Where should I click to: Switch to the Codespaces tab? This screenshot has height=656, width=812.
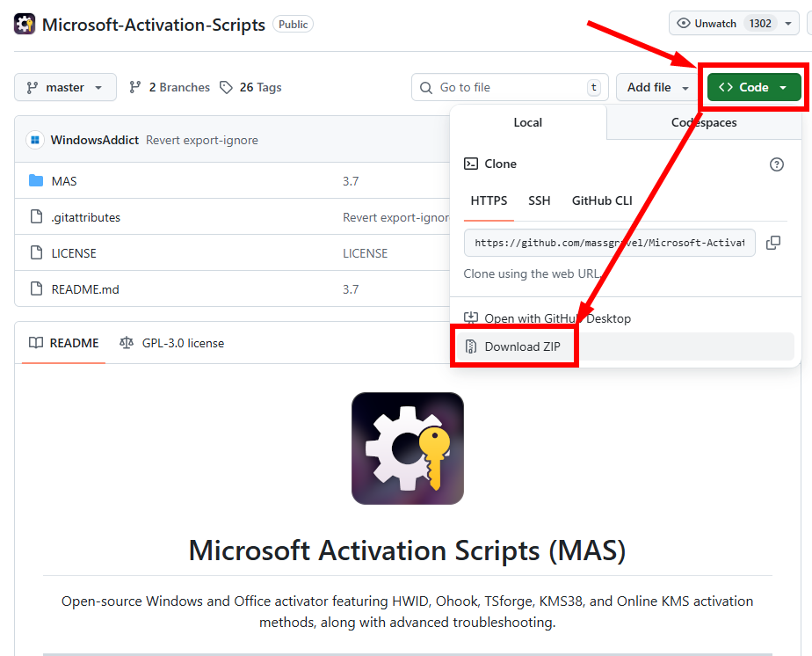coord(704,123)
